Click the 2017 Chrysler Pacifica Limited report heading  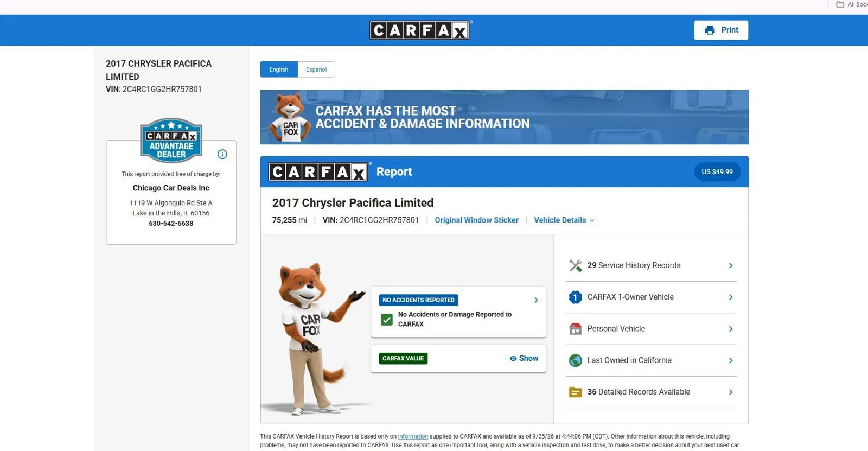tap(353, 203)
